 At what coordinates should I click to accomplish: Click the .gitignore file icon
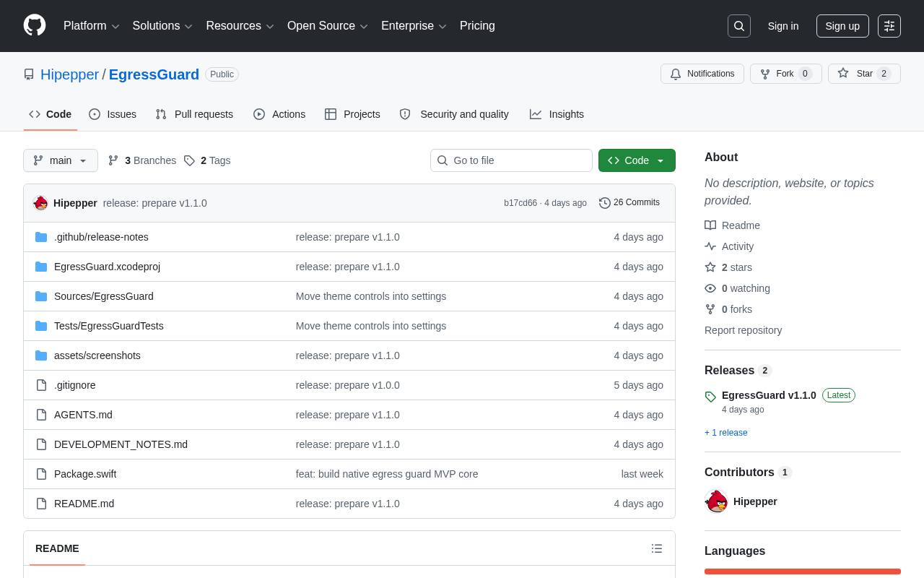pyautogui.click(x=41, y=385)
